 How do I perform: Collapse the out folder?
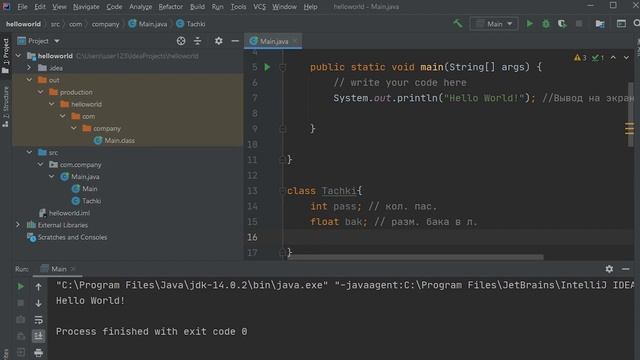[x=29, y=80]
